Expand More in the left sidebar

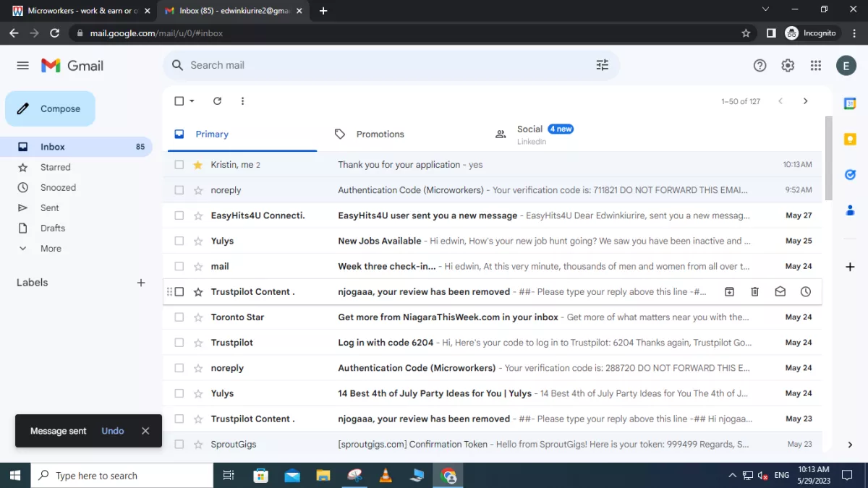[x=51, y=249]
